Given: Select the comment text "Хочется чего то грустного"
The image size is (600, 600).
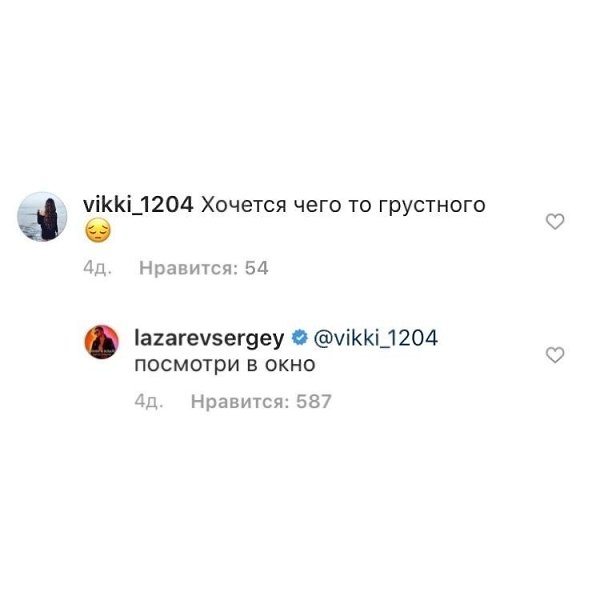Looking at the screenshot, I should [x=343, y=205].
